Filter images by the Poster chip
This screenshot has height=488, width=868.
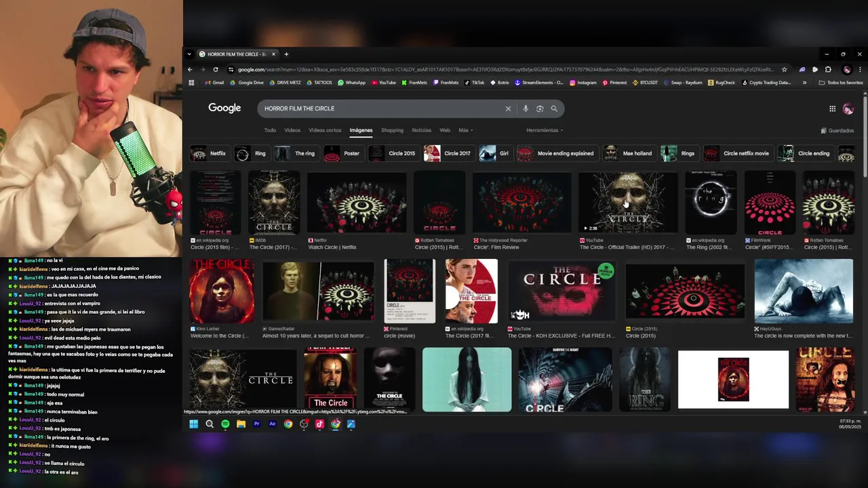(342, 153)
